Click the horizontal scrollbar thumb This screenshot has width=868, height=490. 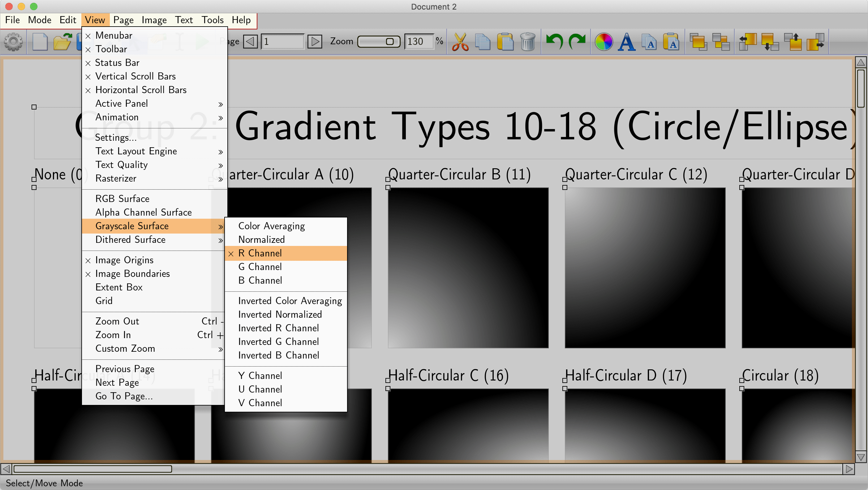pyautogui.click(x=93, y=469)
